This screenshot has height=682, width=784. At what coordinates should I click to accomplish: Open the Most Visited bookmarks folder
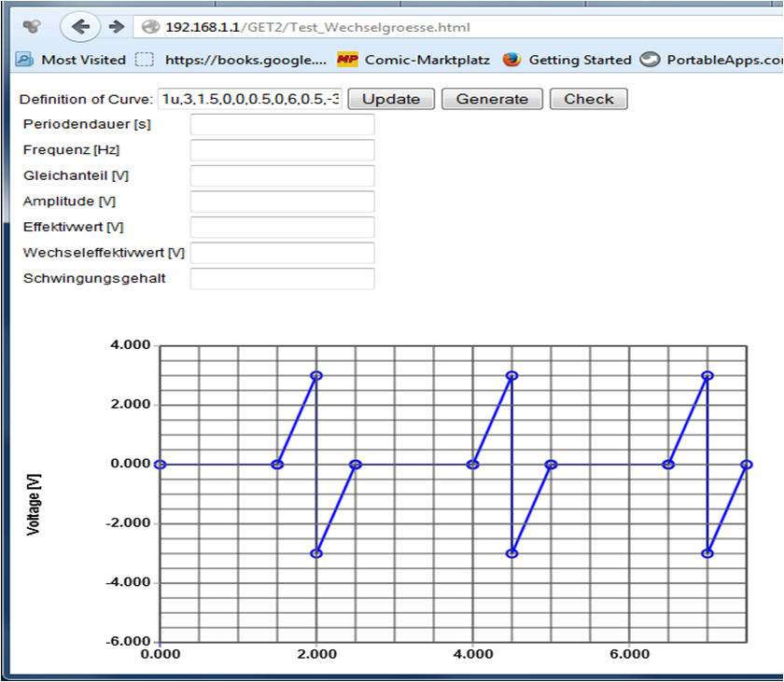[x=71, y=60]
